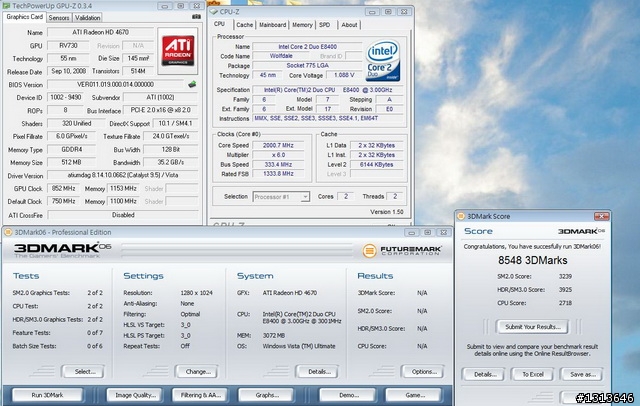Screen dimensions: 640x406
Task: Open the Cache tab in CPU-Z
Action: (244, 25)
